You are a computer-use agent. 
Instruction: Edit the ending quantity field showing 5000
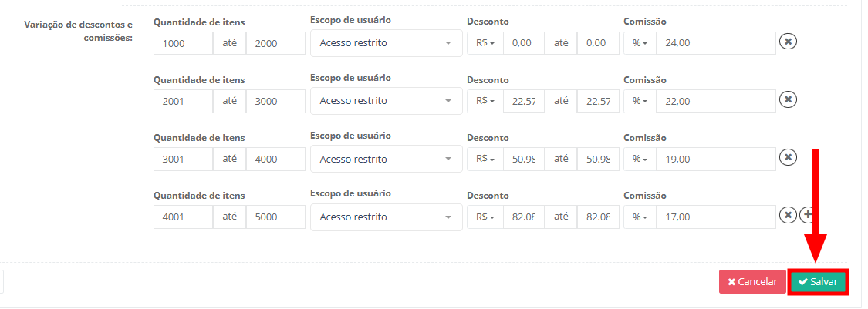pyautogui.click(x=275, y=217)
